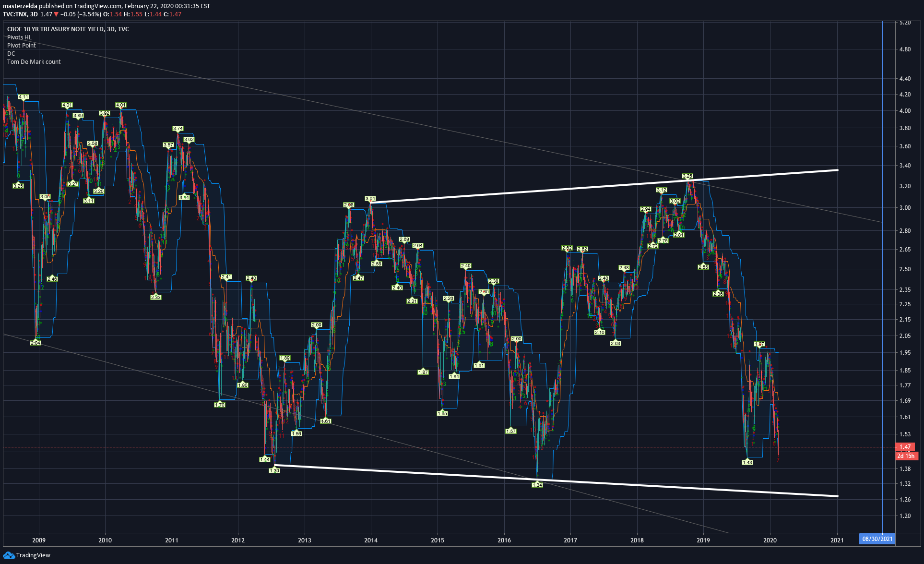
Task: Click the 2014 label on time axis
Action: (371, 540)
